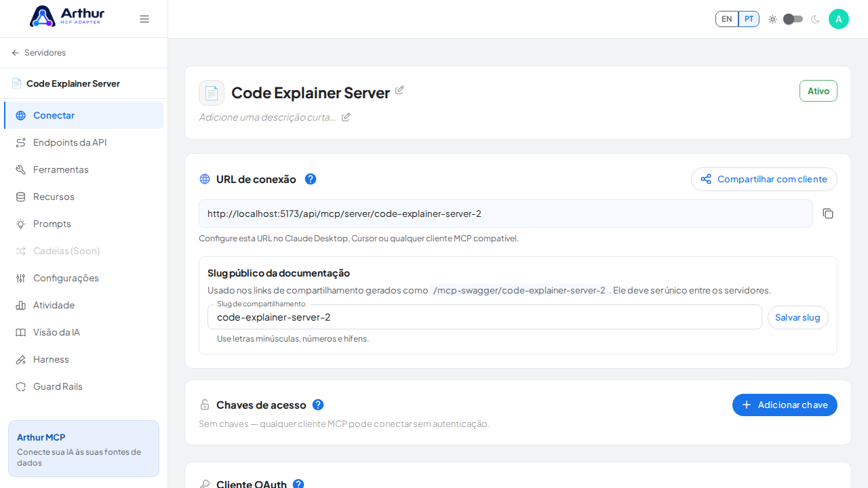The width and height of the screenshot is (868, 488).
Task: Click the Code Explainer Server sidebar title
Action: click(x=73, y=83)
